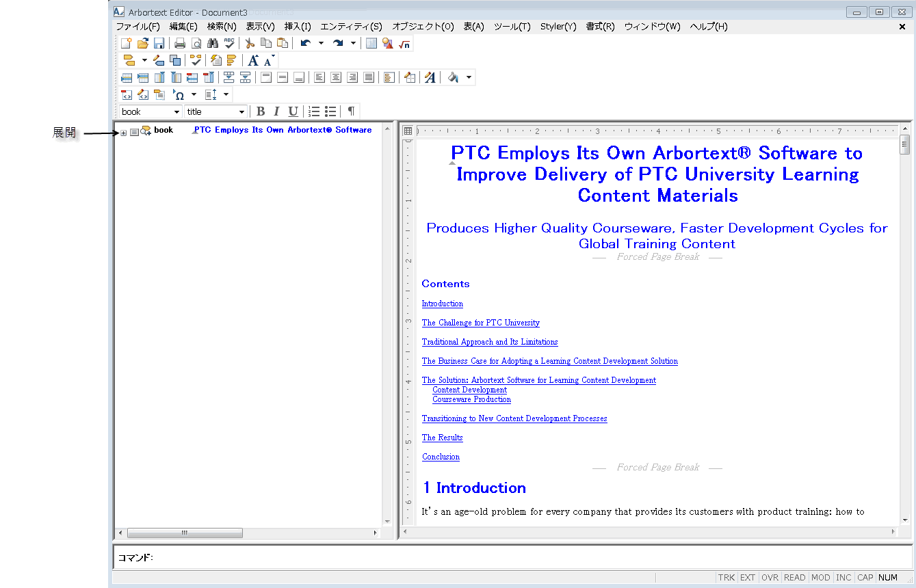Center-align the cell text
Image resolution: width=916 pixels, height=588 pixels.
(x=336, y=77)
